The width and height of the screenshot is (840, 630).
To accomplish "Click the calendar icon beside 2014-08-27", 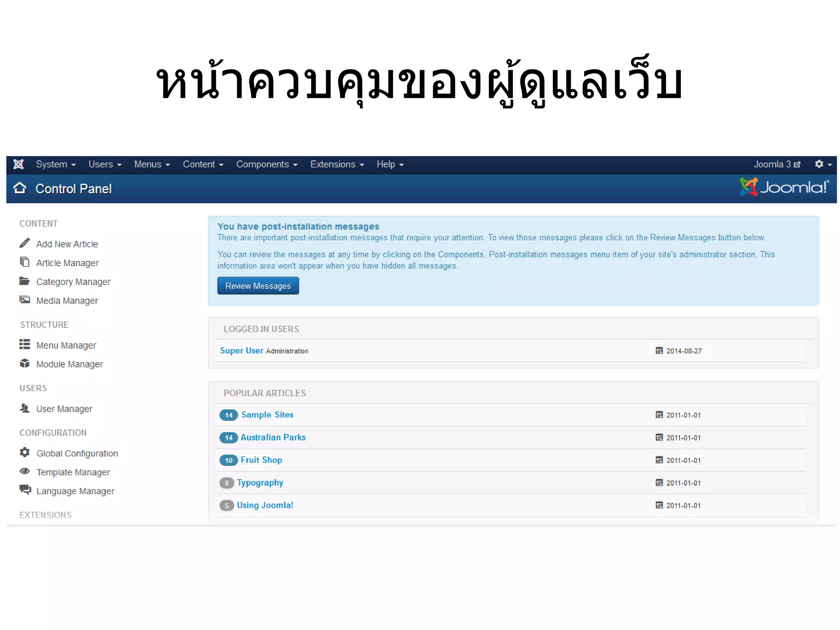I will pos(659,351).
